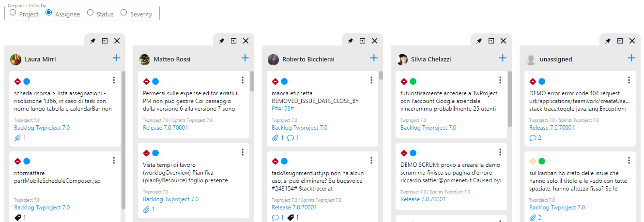Viewport: 644px width, 222px height.
Task: Pin the Laura Mirri column
Action: [x=92, y=41]
